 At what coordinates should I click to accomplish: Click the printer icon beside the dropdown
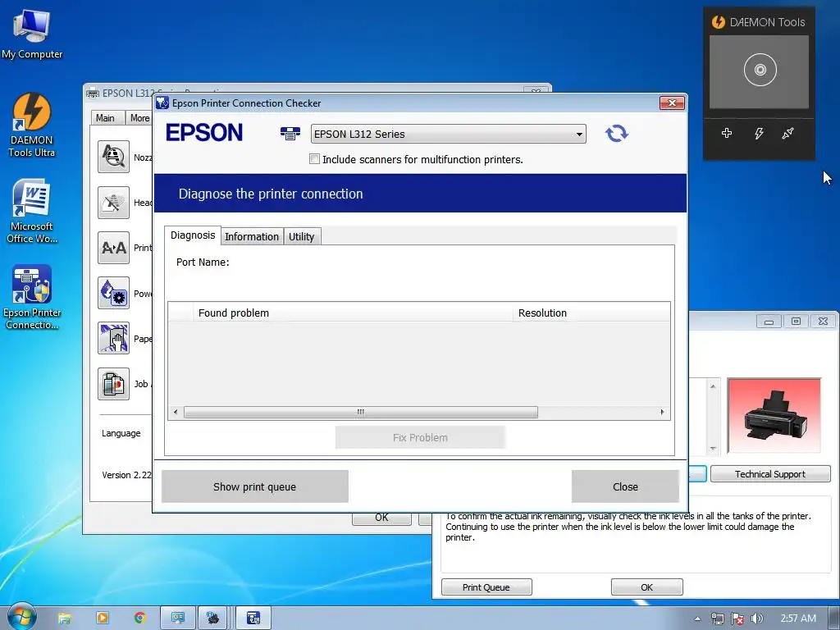[290, 134]
